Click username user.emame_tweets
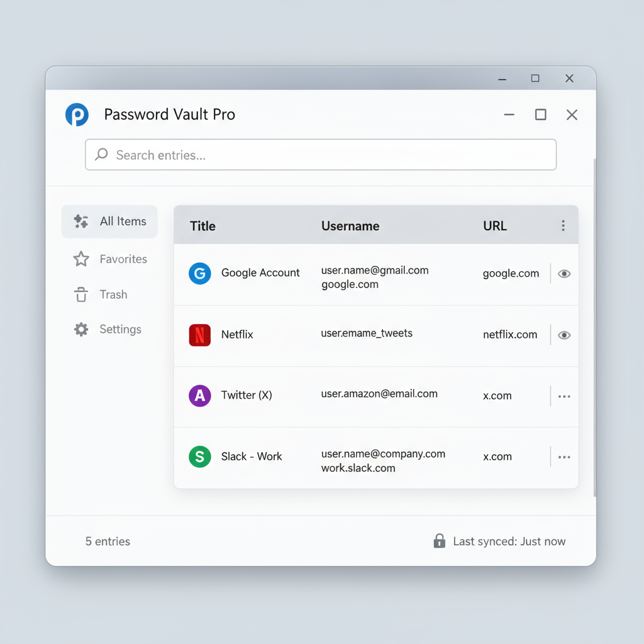 (367, 333)
